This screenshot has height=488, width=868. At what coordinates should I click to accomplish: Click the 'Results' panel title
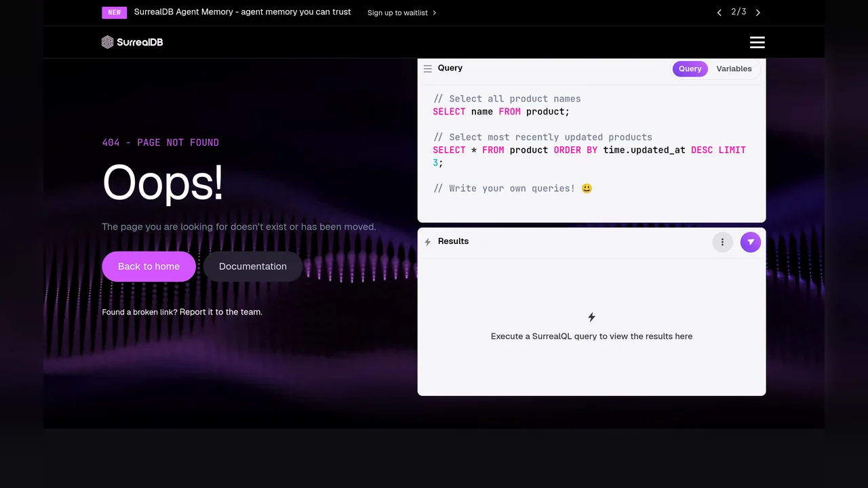click(x=453, y=241)
